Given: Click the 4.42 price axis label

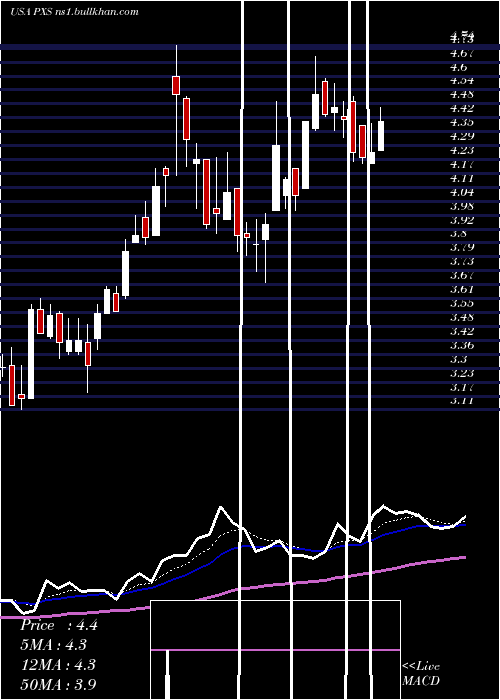Looking at the screenshot, I should click(462, 108).
